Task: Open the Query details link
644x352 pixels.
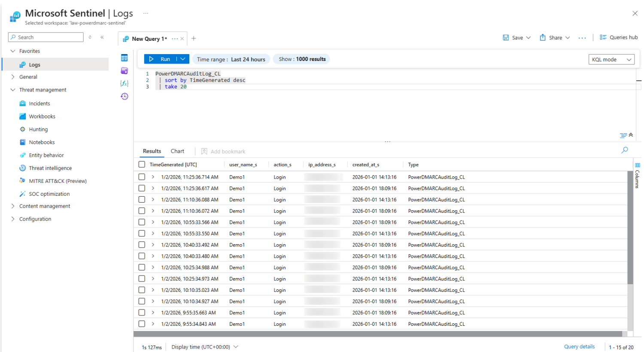Action: point(580,346)
